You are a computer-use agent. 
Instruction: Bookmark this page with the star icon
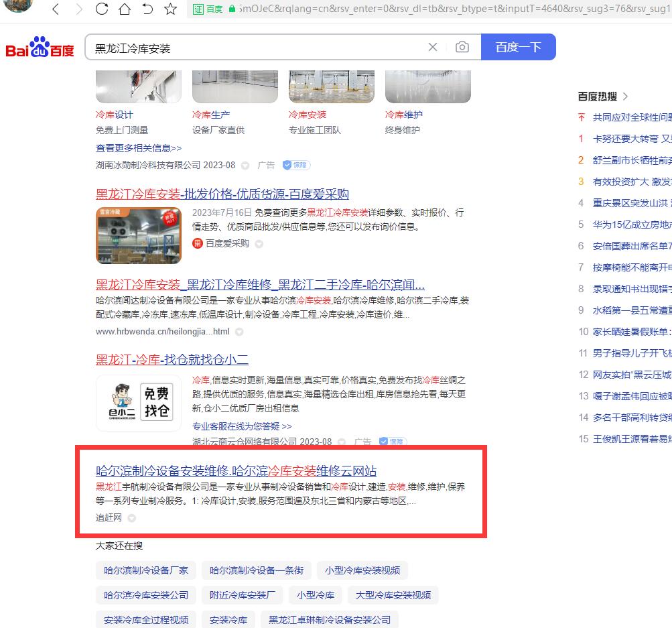[x=171, y=9]
